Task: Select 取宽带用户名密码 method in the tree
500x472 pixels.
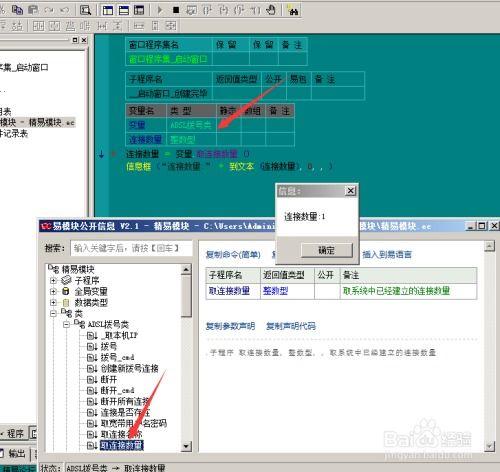Action: (x=134, y=423)
